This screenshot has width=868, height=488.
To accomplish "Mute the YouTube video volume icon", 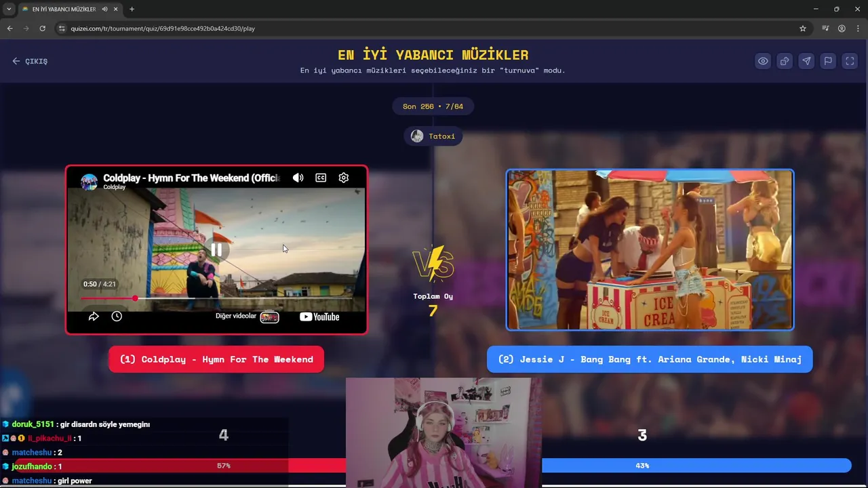I will 298,178.
